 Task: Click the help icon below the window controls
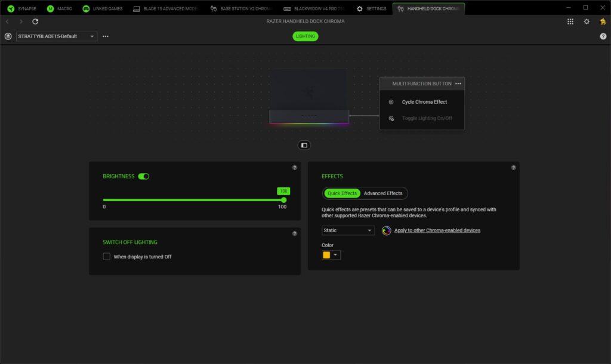(x=603, y=36)
